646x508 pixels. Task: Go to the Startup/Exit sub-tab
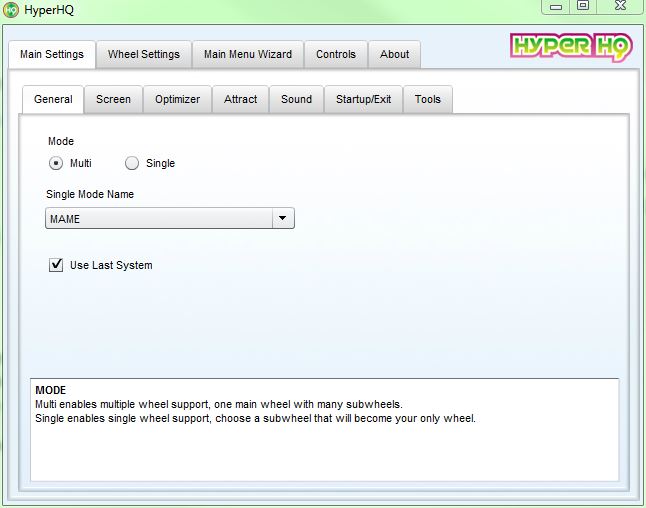click(x=363, y=99)
